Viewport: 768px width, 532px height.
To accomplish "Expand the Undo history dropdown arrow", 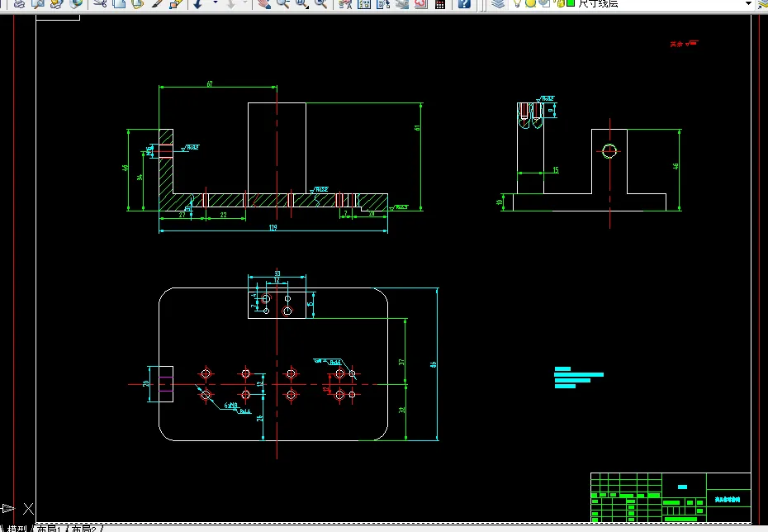I will click(216, 2).
